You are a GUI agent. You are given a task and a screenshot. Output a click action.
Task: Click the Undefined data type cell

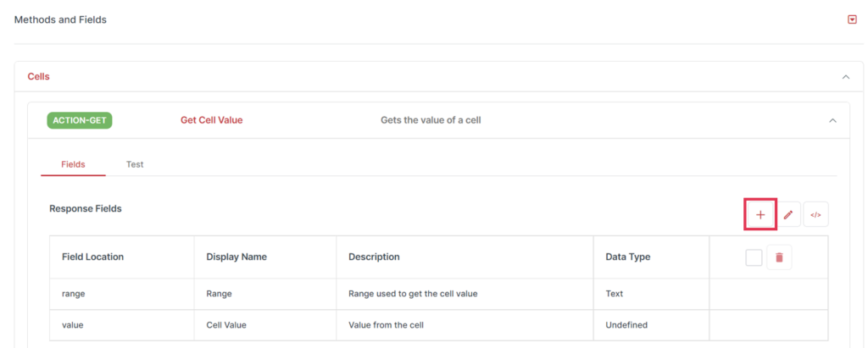626,325
